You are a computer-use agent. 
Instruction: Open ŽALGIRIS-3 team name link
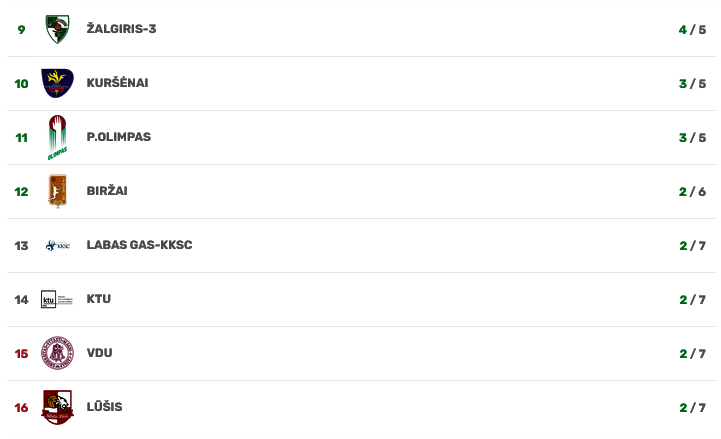point(121,29)
